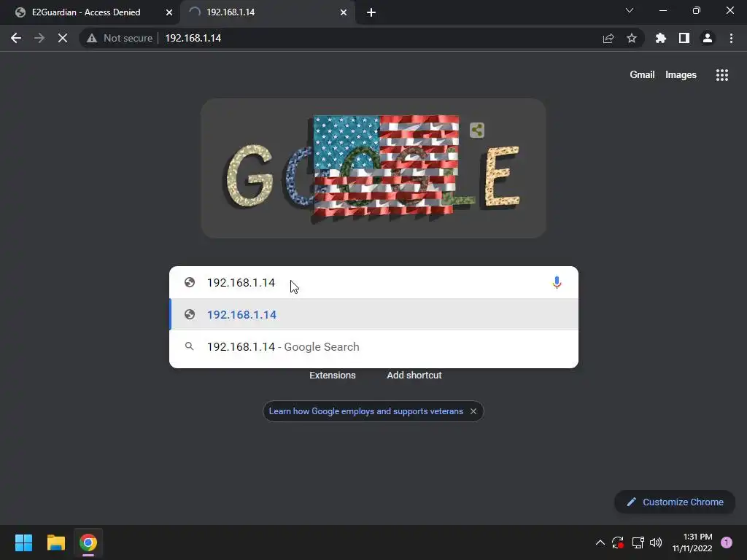Click the Chrome taskbar icon

coord(88,542)
